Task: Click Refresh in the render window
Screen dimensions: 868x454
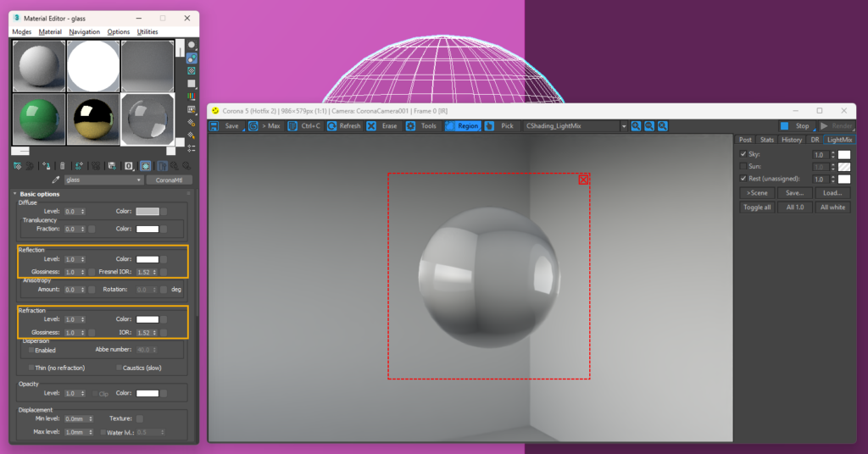Action: coord(344,126)
